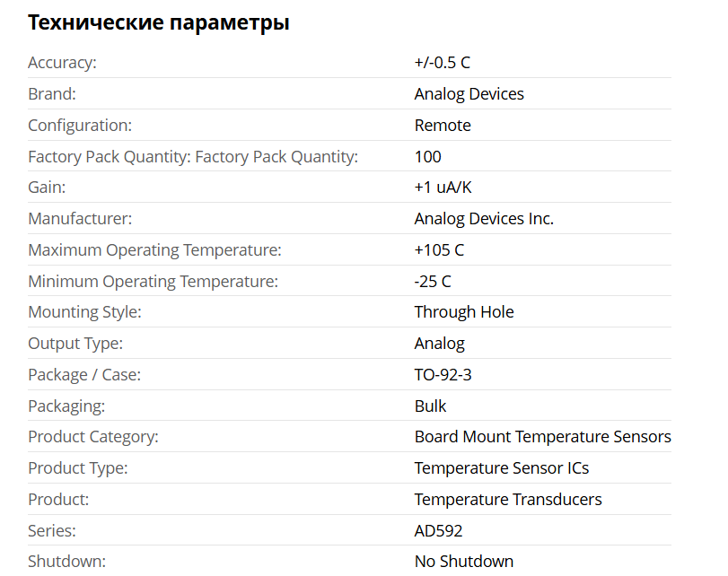Click the Remote configuration value
This screenshot has height=576, width=728.
click(443, 126)
